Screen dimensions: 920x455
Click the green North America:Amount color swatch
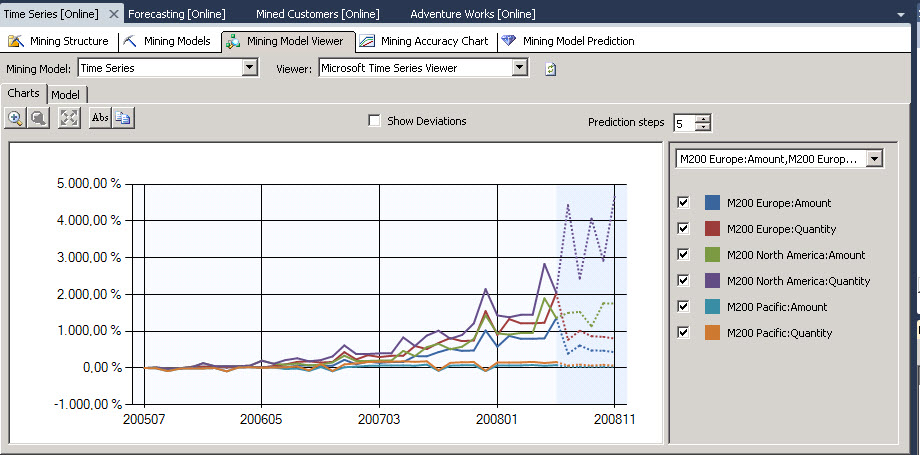(712, 254)
